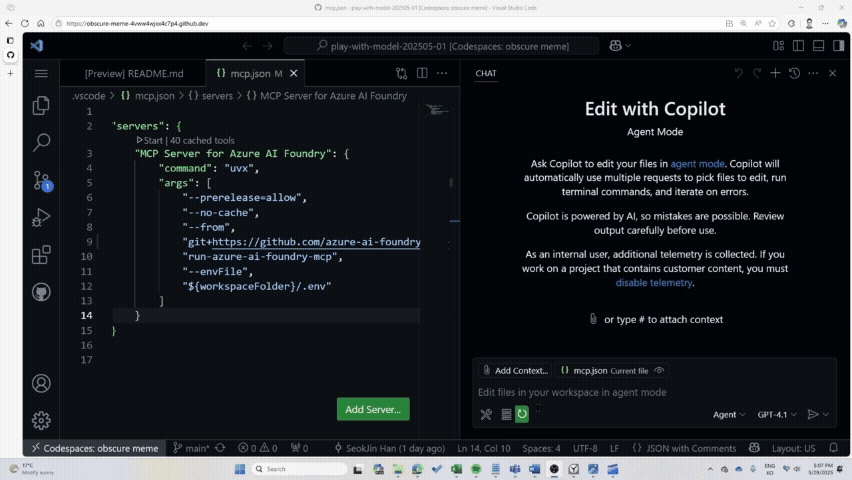The image size is (852, 480).
Task: Open send button options chevron
Action: 826,414
